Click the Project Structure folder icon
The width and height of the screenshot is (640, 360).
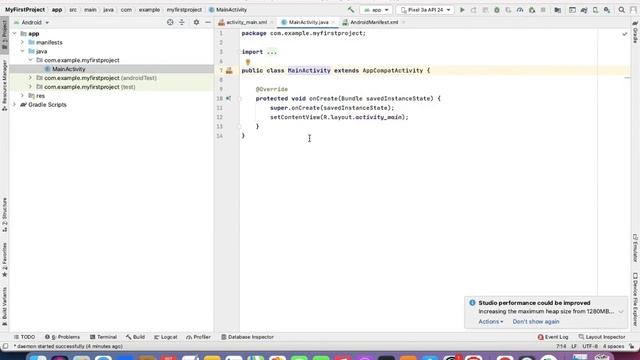coord(558,10)
